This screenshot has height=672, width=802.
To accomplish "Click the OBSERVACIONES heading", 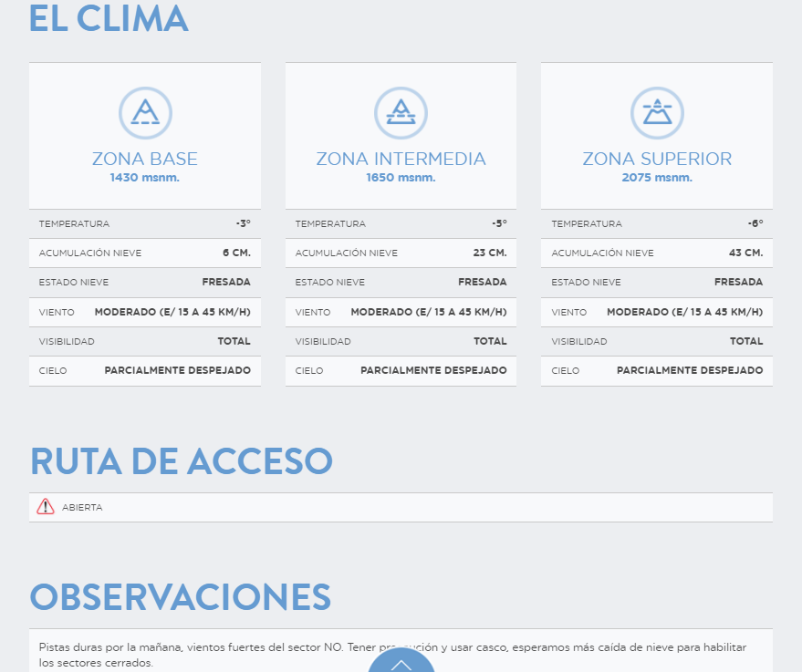I will point(181,596).
